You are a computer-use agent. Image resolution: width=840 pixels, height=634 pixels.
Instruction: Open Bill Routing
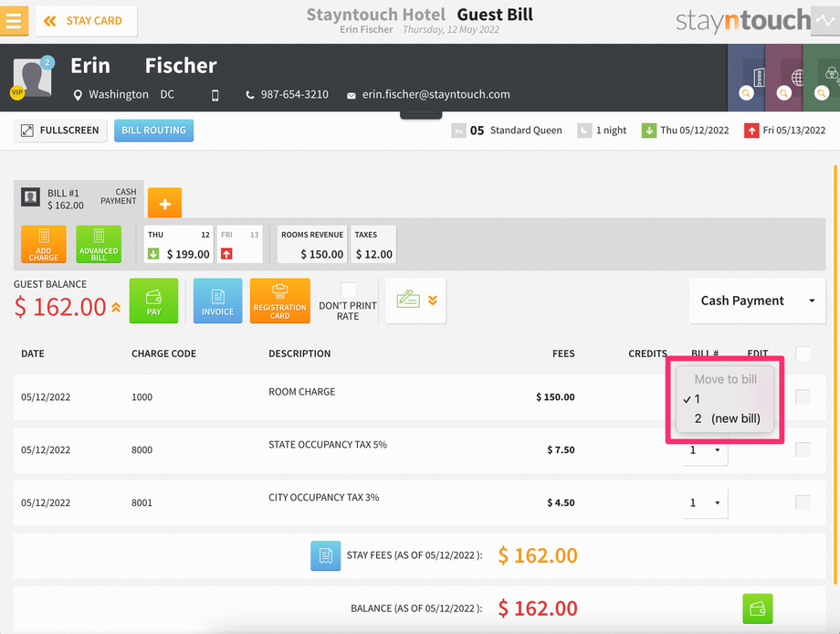point(153,131)
